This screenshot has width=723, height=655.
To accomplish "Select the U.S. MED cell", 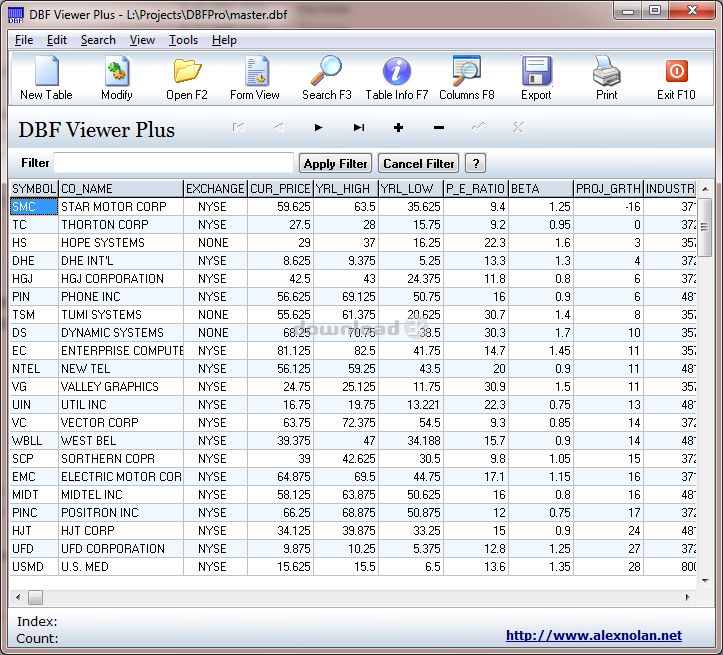I will [121, 566].
